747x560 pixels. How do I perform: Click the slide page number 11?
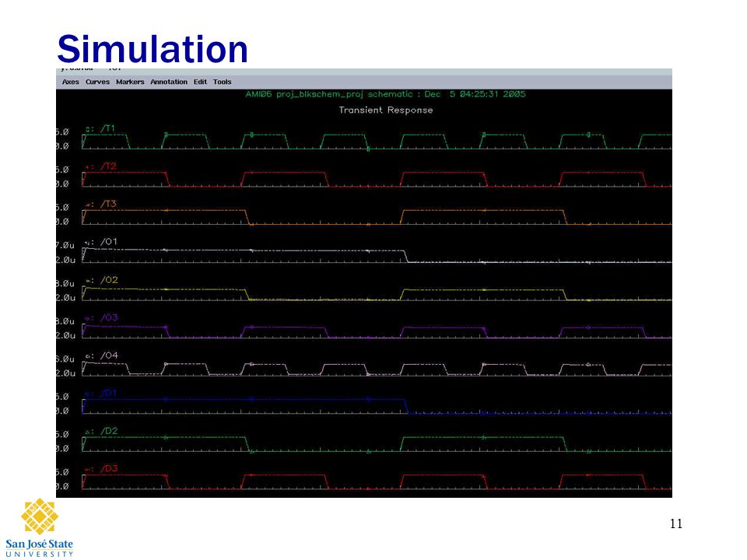click(676, 523)
